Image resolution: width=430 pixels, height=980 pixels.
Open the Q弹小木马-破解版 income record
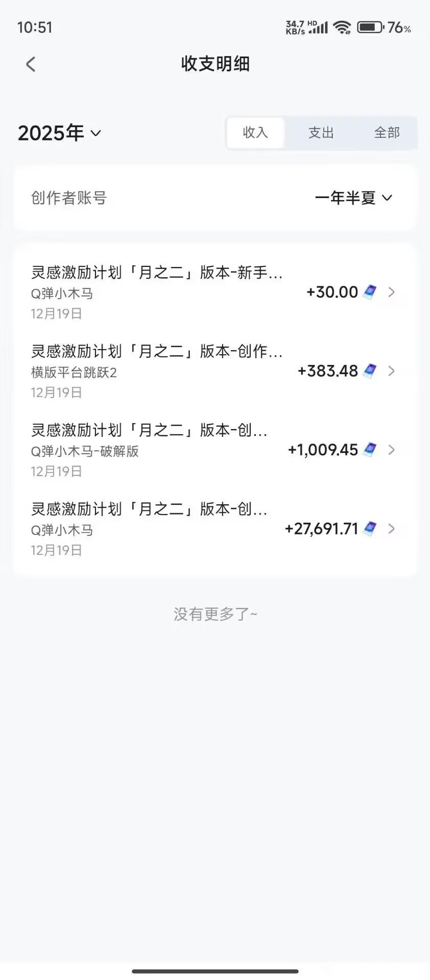click(153, 450)
